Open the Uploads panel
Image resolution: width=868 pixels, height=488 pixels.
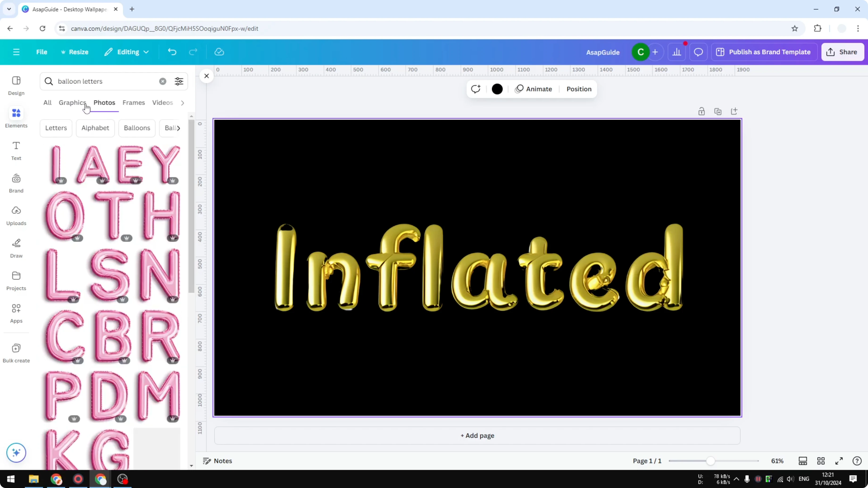pyautogui.click(x=16, y=215)
